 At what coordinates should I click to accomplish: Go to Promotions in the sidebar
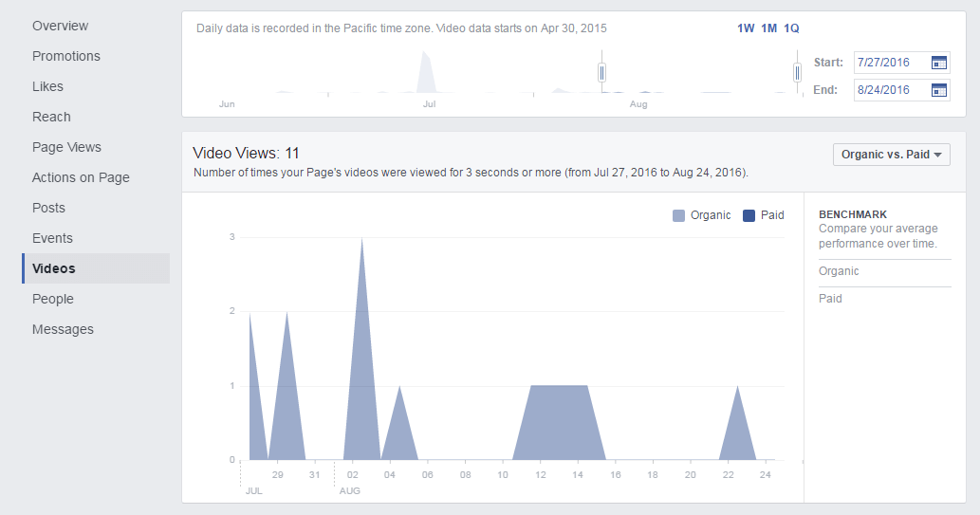(x=65, y=56)
